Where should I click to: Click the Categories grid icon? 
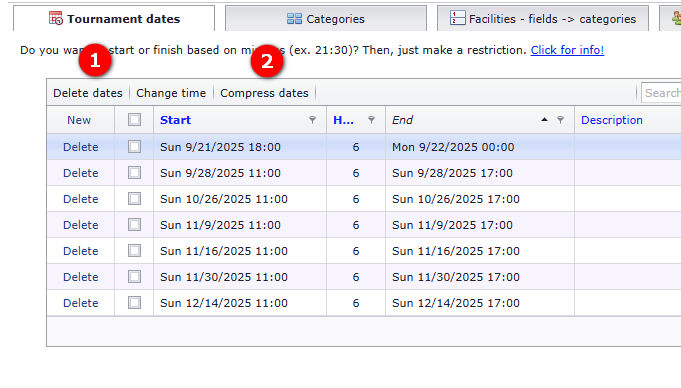tap(294, 19)
